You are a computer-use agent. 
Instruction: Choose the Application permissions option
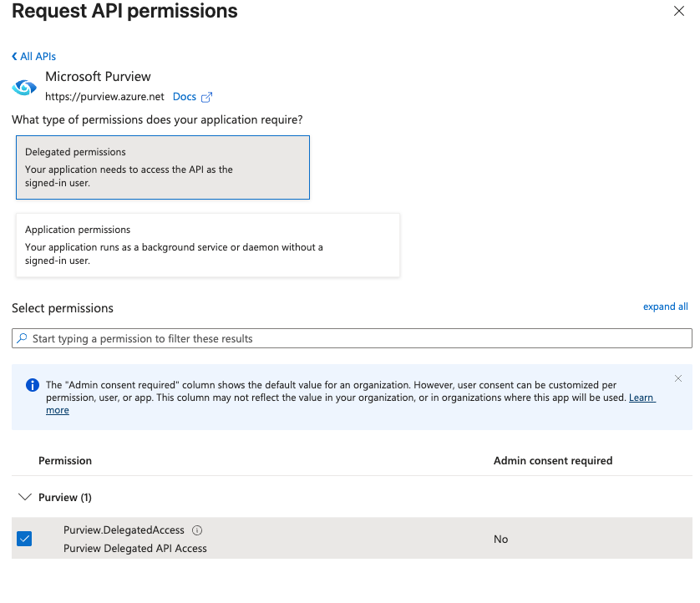(208, 245)
